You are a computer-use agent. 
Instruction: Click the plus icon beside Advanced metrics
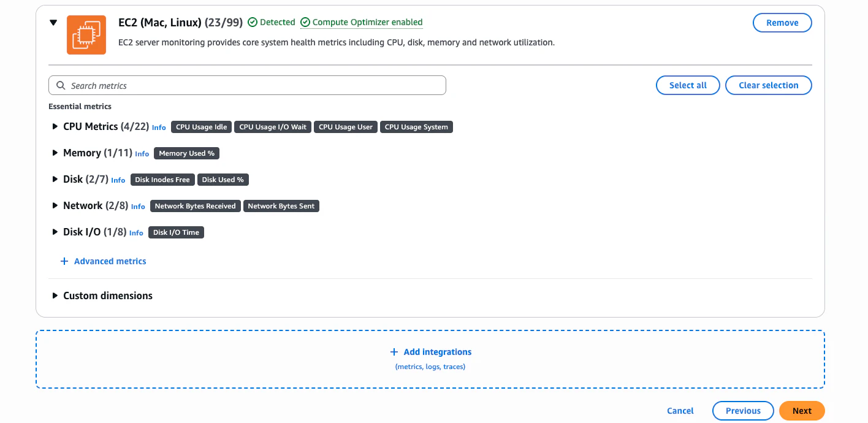tap(64, 261)
